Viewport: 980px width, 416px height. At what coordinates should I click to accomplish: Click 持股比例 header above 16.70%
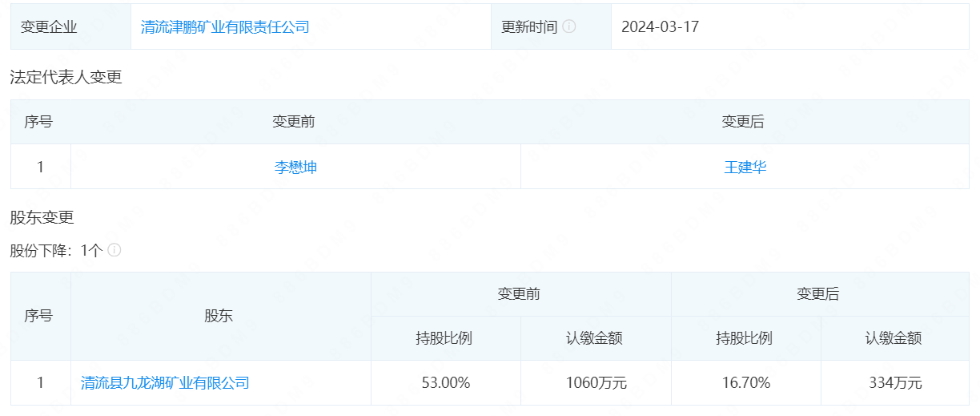coord(745,337)
